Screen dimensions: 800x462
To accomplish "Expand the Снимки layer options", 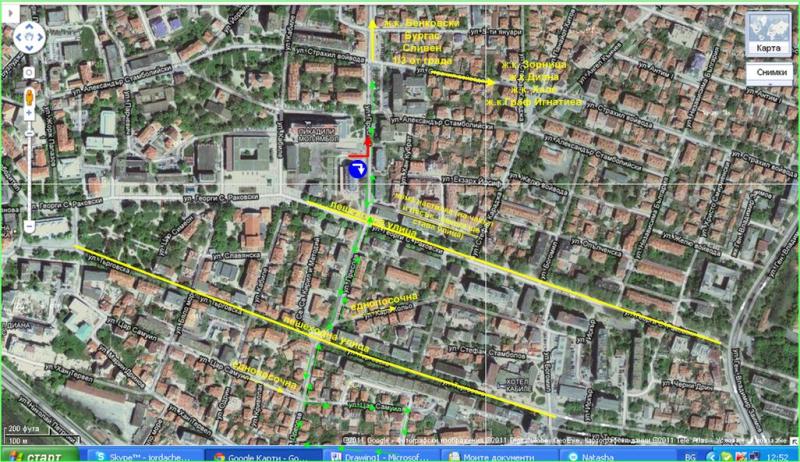I will pos(769,72).
